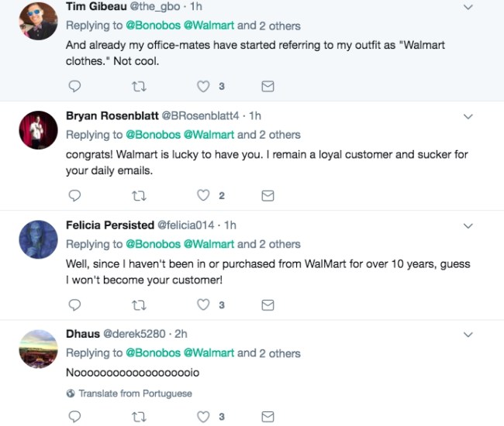Screen dimensions: 504x426
Task: Reply to Dhaus's Nooooo tweet
Action: [74, 417]
